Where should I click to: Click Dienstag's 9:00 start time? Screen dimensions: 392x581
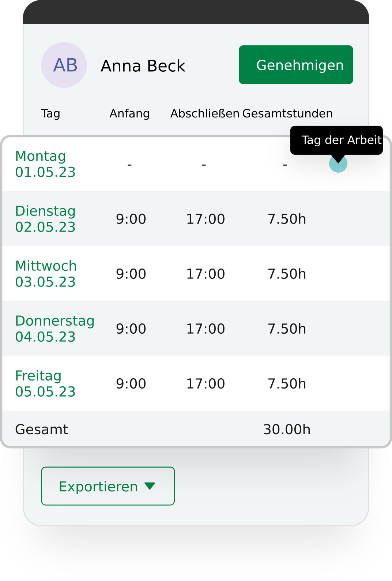tap(131, 219)
